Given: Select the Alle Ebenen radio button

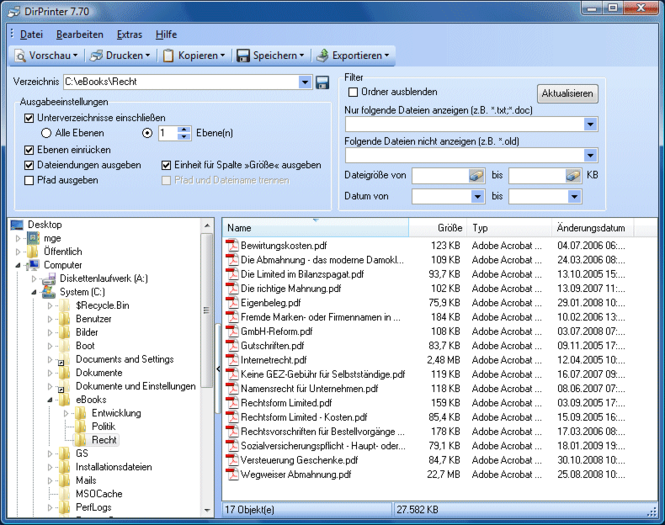Looking at the screenshot, I should click(46, 133).
